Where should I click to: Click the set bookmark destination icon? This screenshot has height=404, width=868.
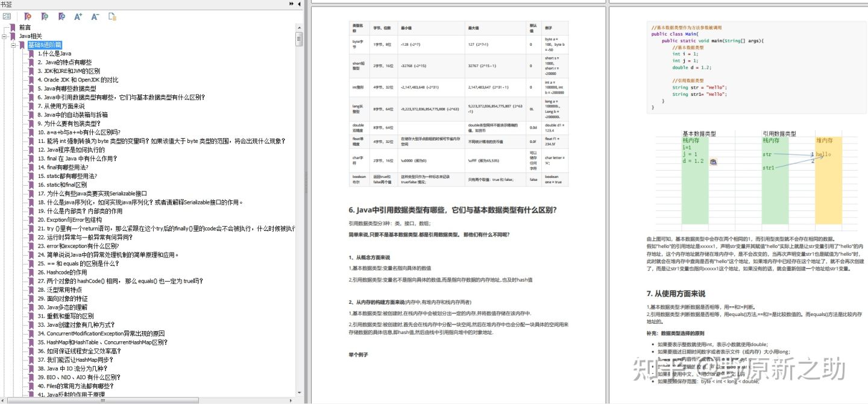61,16
